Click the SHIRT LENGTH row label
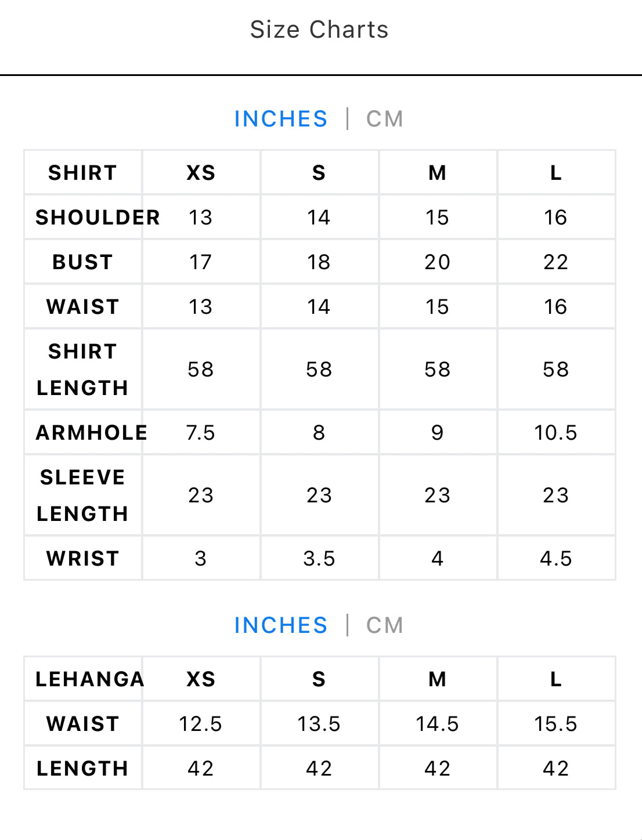The width and height of the screenshot is (642, 840). tap(83, 369)
